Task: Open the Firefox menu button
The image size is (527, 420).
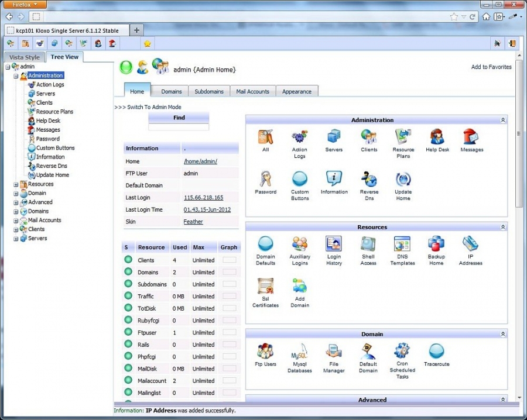Action: [24, 4]
